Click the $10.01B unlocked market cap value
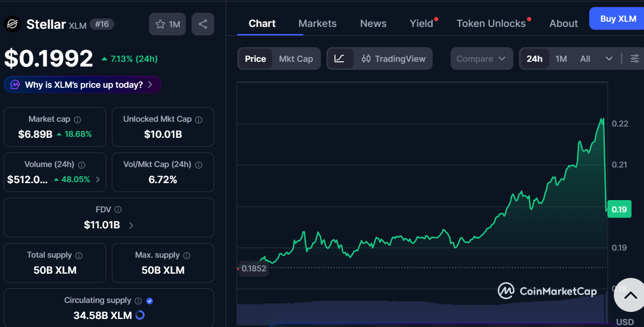This screenshot has width=644, height=327. coord(163,134)
